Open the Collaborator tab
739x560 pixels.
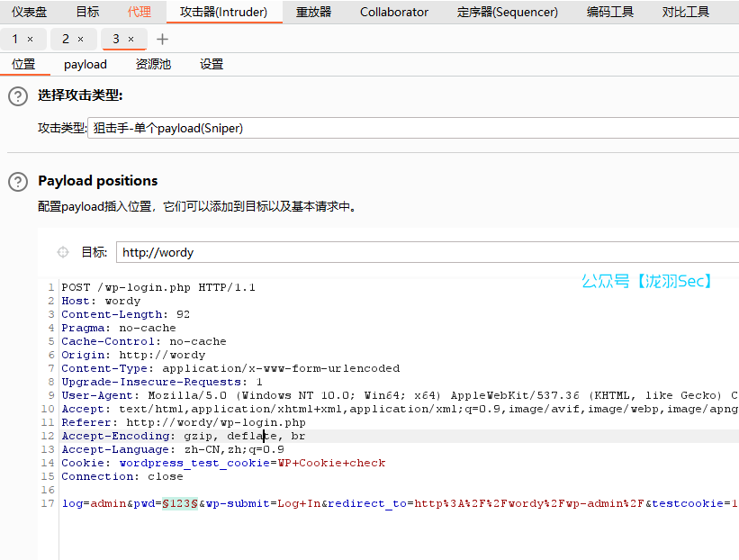point(393,12)
